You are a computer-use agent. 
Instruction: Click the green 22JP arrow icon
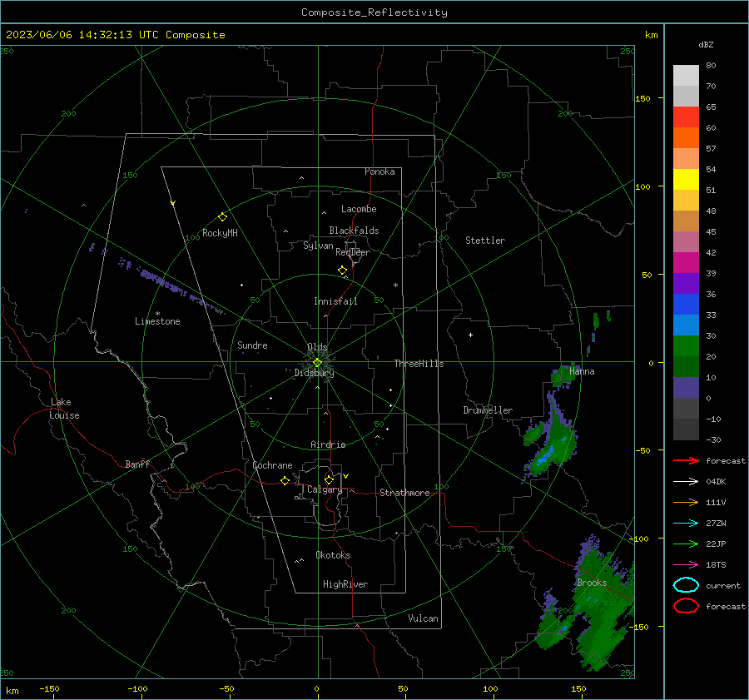(x=686, y=544)
